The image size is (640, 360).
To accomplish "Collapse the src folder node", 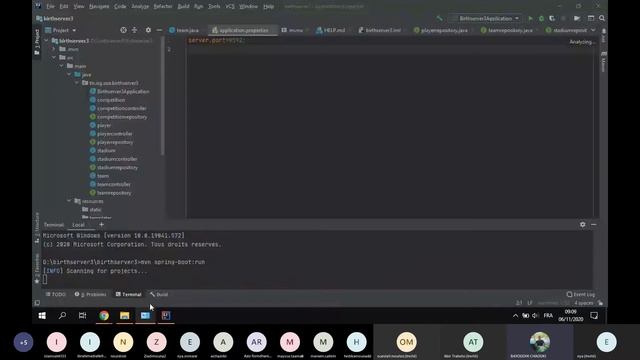I will click(x=54, y=58).
